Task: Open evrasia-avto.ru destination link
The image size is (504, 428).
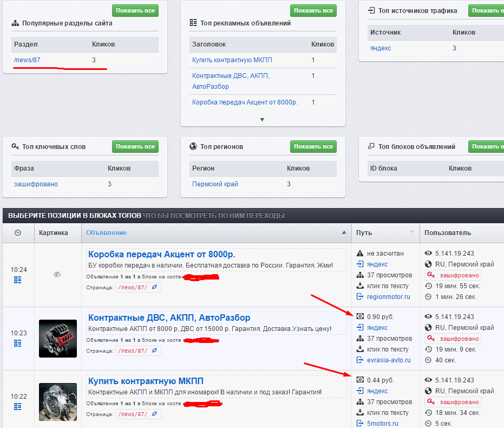Action: coord(389,360)
